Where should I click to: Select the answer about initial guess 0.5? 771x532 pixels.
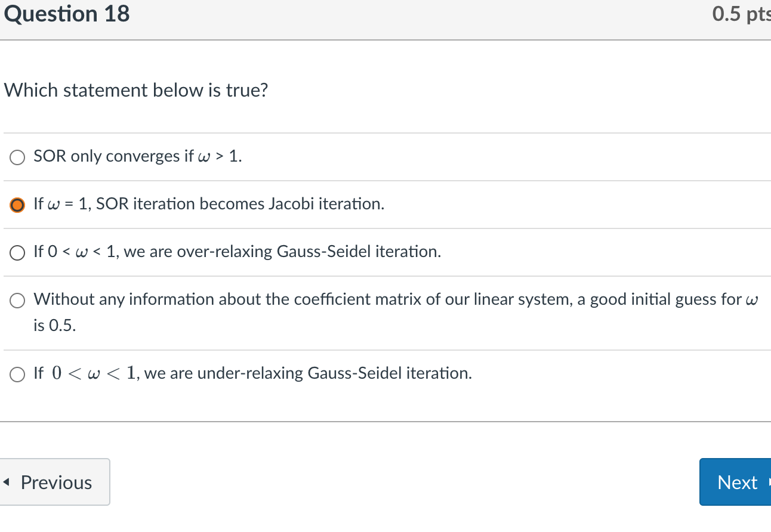[17, 300]
